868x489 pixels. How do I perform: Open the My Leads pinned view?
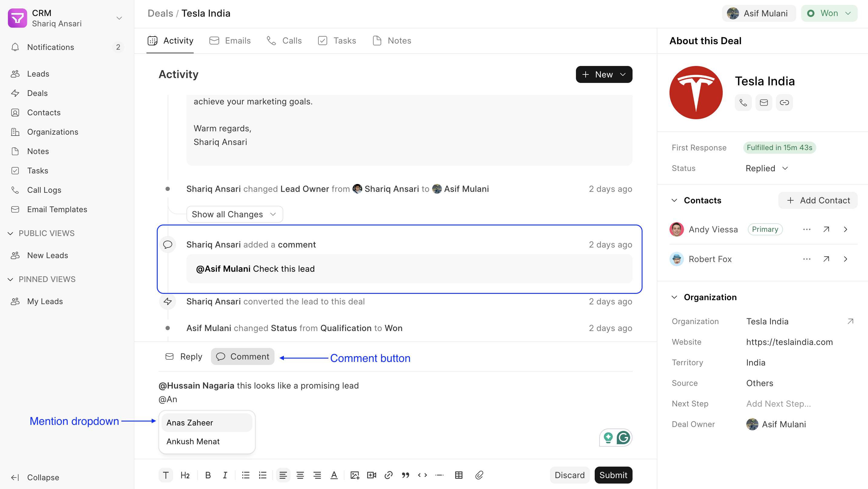pyautogui.click(x=67, y=301)
